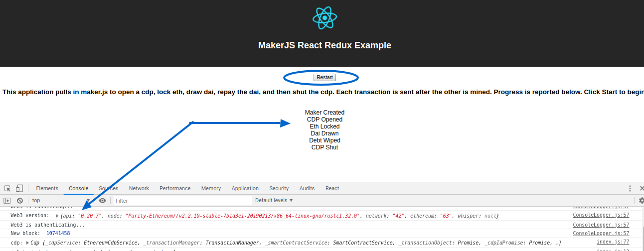The width and height of the screenshot is (644, 251).
Task: Click the 'Maker Created' progress text
Action: (324, 113)
